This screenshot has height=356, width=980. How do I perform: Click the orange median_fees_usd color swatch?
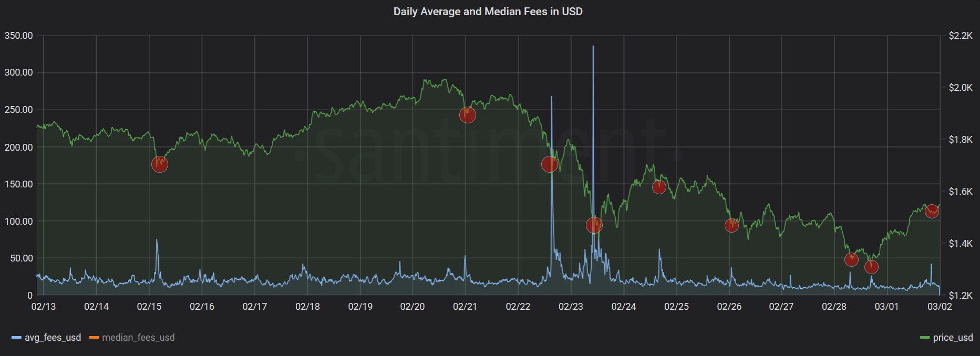94,338
